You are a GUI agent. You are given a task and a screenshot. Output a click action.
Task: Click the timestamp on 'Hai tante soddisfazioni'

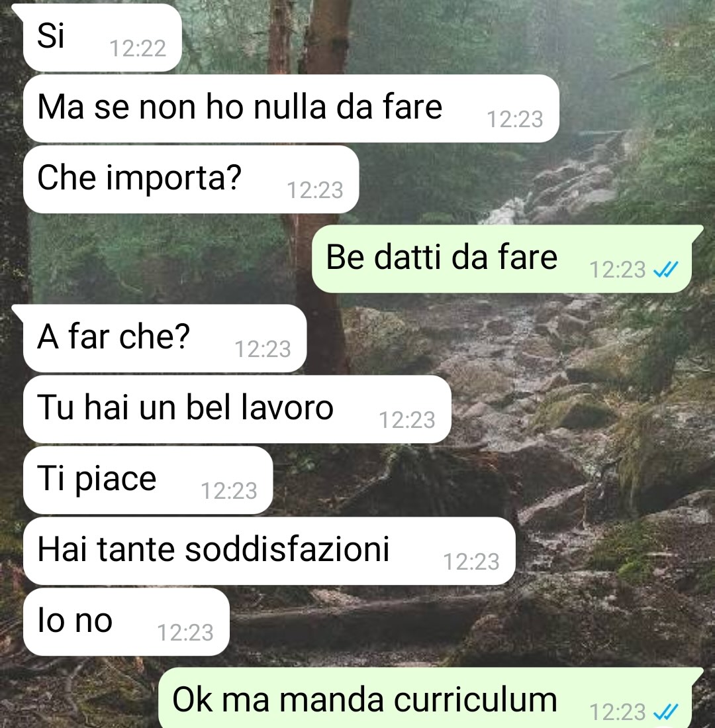point(471,562)
